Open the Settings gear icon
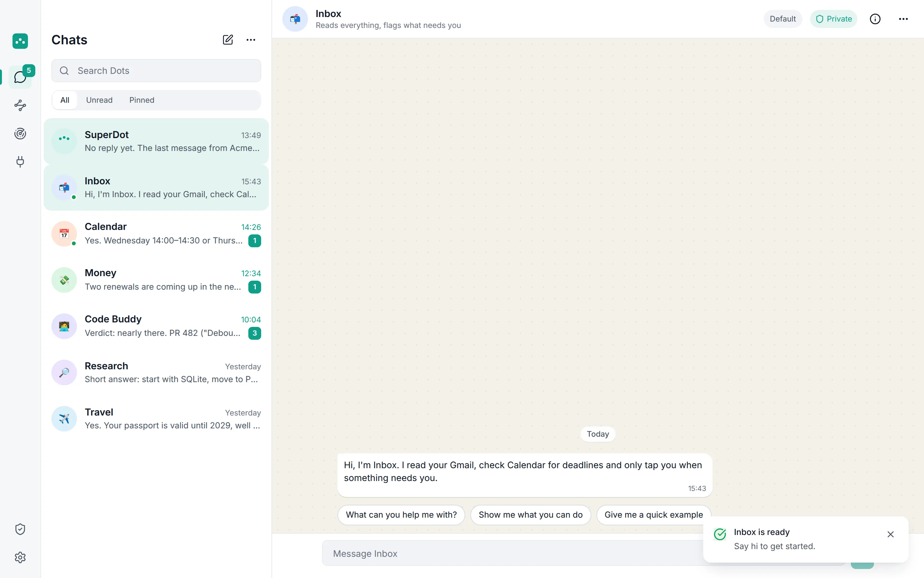This screenshot has width=924, height=578. [20, 557]
